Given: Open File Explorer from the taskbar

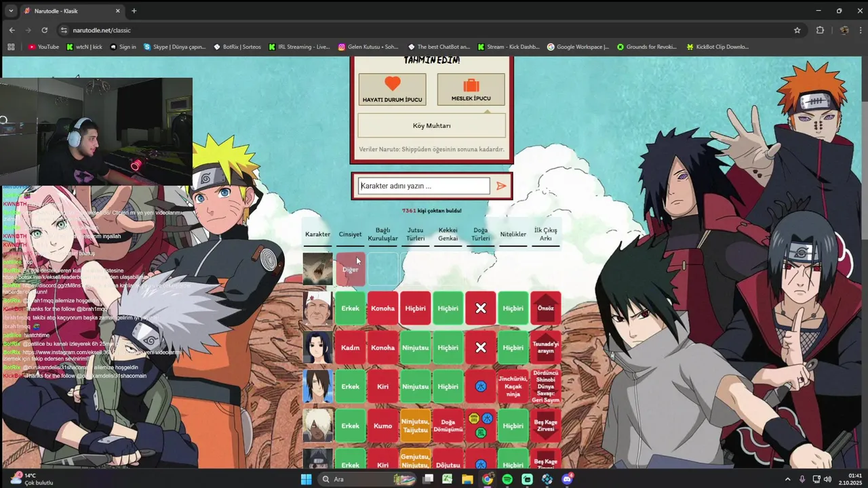Looking at the screenshot, I should pos(467,479).
